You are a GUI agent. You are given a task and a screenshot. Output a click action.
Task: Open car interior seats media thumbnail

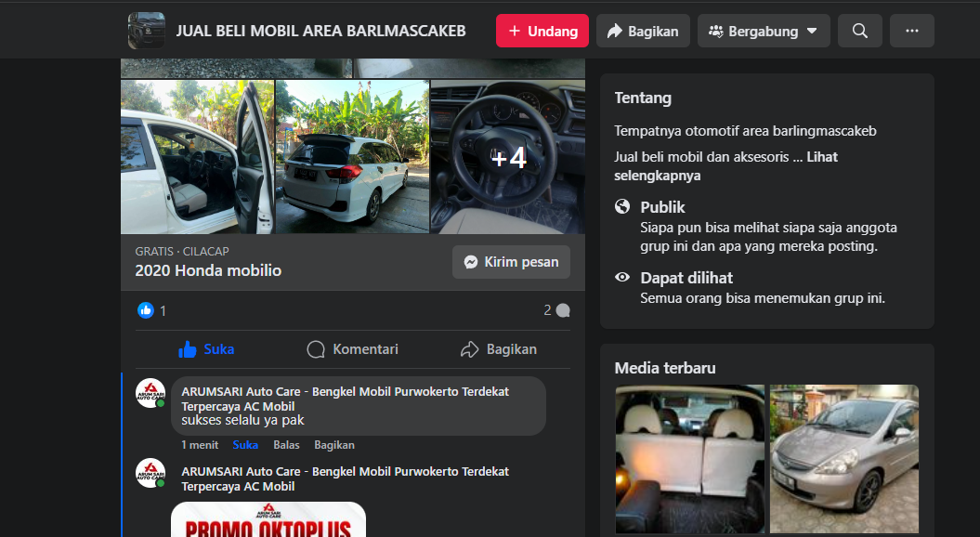pyautogui.click(x=690, y=459)
